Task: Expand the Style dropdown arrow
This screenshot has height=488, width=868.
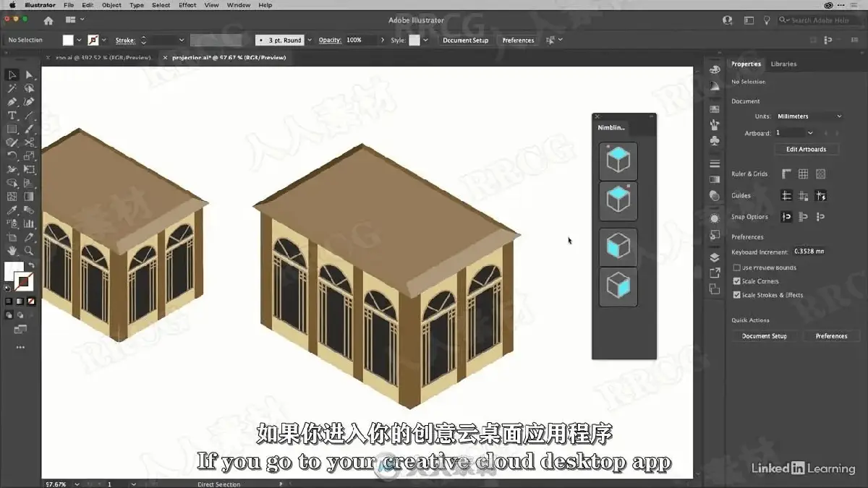Action: (x=425, y=40)
